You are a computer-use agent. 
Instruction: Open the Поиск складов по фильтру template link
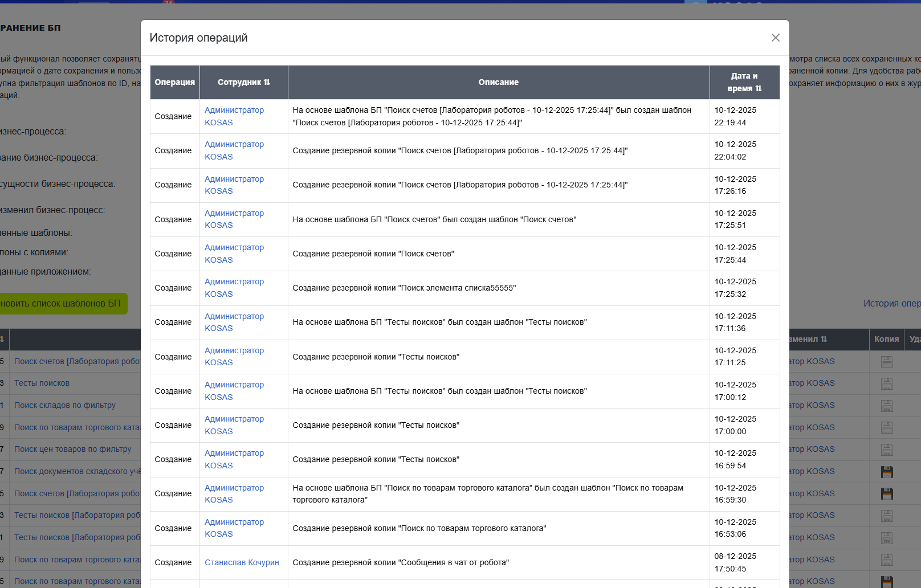64,405
